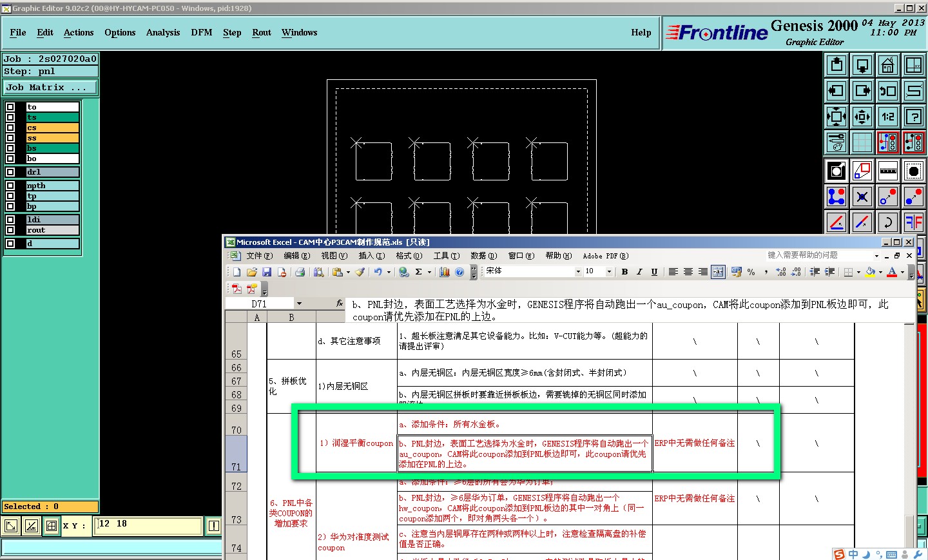928x560 pixels.
Task: Click the Save icon in Excel toolbar
Action: (266, 272)
